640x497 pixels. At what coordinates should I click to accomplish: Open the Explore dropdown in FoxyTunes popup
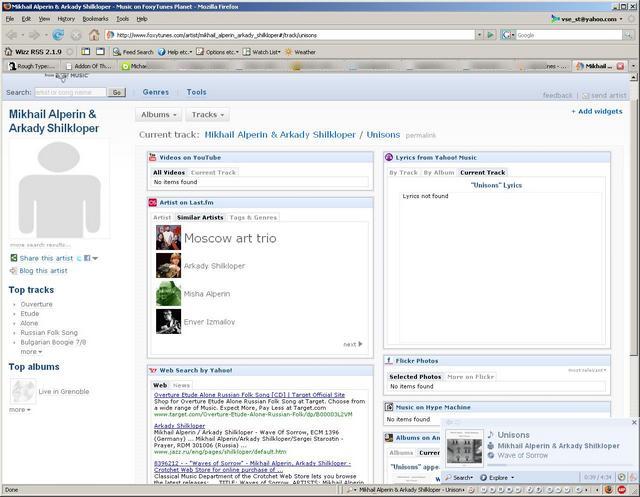497,477
